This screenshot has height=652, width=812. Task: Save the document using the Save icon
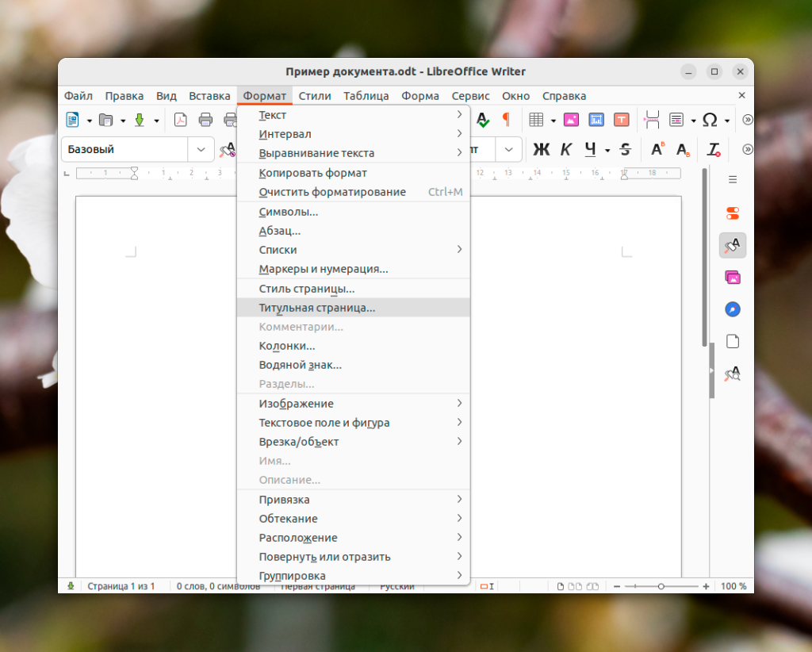pyautogui.click(x=140, y=120)
